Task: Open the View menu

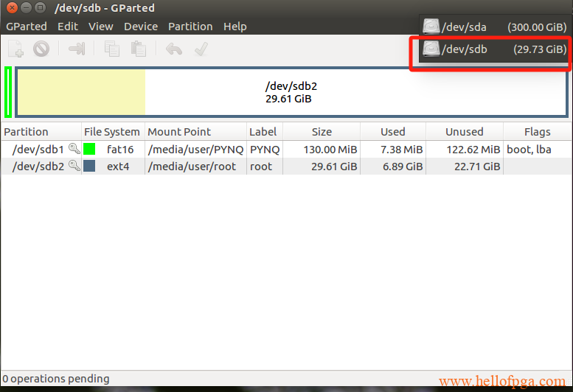Action: coord(100,27)
